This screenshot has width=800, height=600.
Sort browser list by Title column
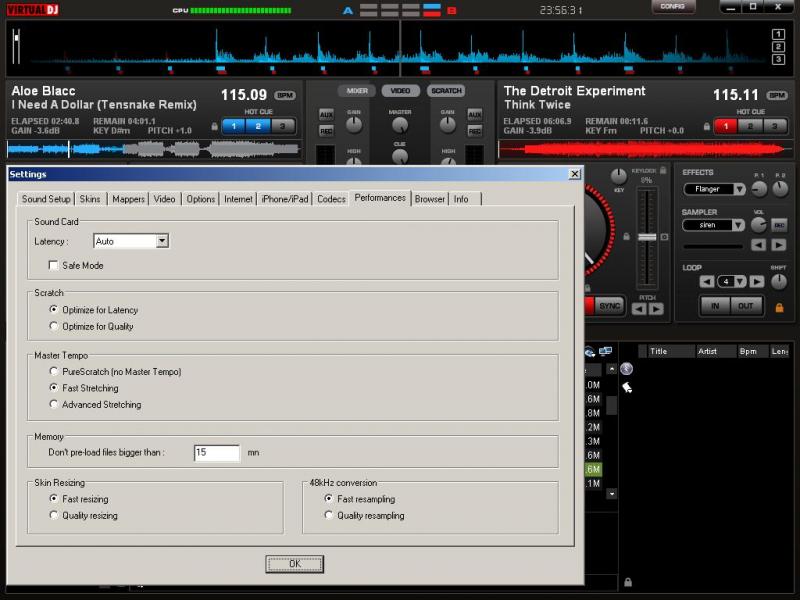pos(671,351)
